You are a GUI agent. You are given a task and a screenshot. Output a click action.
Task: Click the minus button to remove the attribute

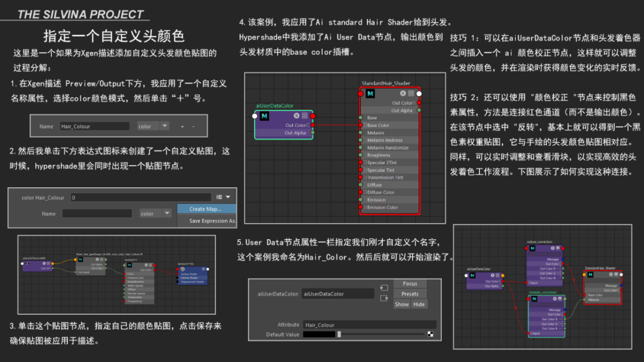pyautogui.click(x=193, y=126)
